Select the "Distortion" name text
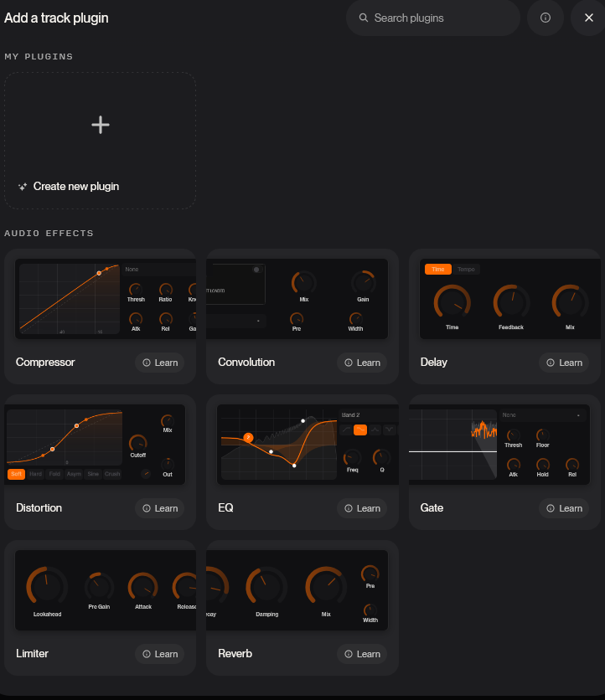The width and height of the screenshot is (605, 700). (39, 507)
